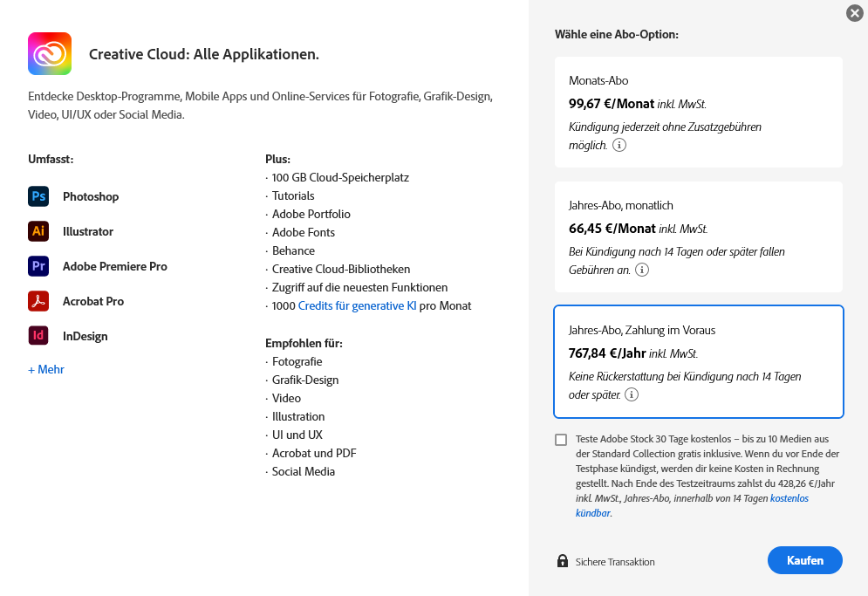Open info icon next to 'Gebühren an.'

[641, 270]
